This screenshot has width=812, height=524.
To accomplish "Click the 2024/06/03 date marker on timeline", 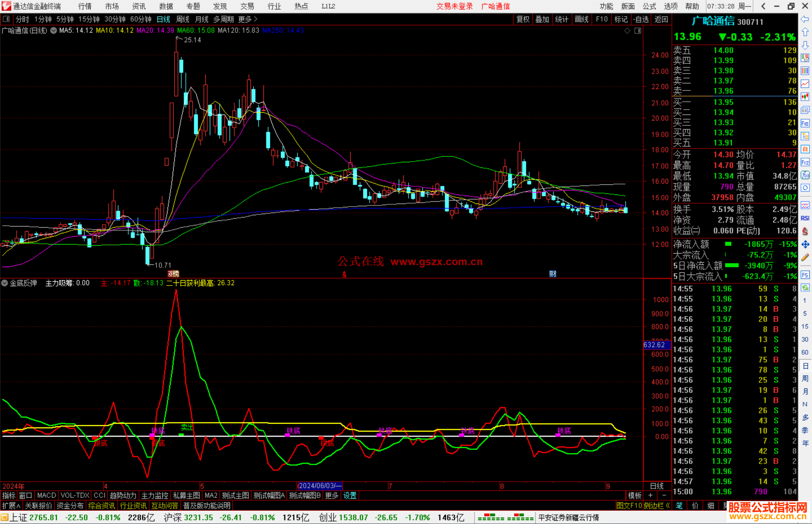I will click(x=320, y=486).
